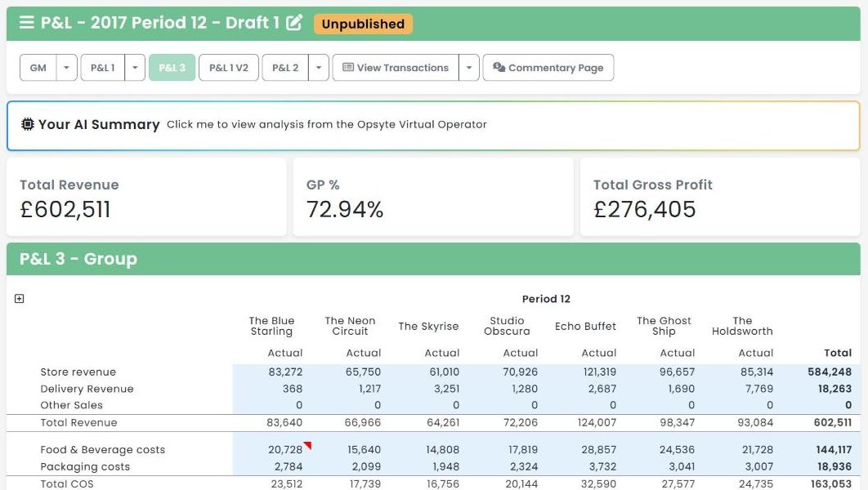
Task: Select The Neon Circuit column header
Action: [x=350, y=326]
